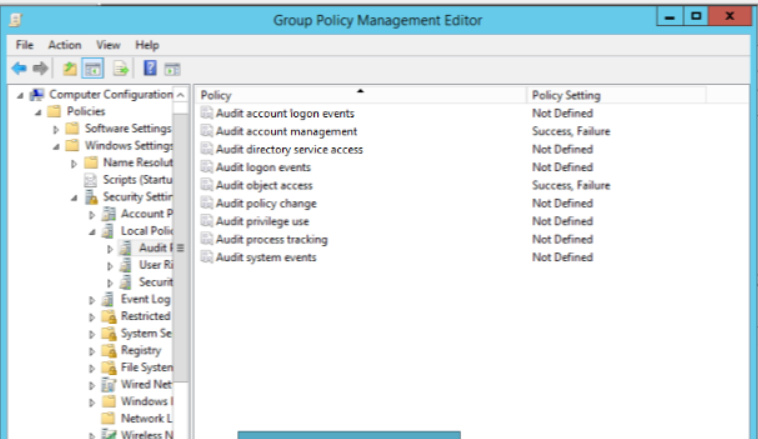Click the Software Settings folder icon

click(x=73, y=129)
